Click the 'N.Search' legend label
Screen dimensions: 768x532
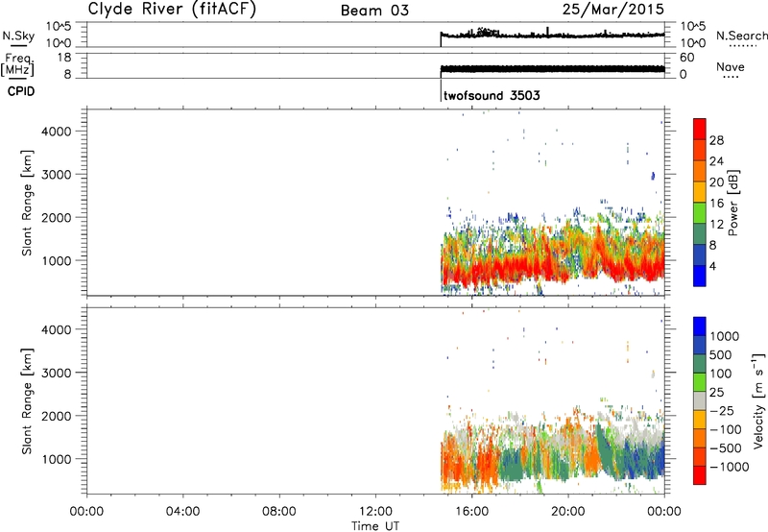click(742, 36)
